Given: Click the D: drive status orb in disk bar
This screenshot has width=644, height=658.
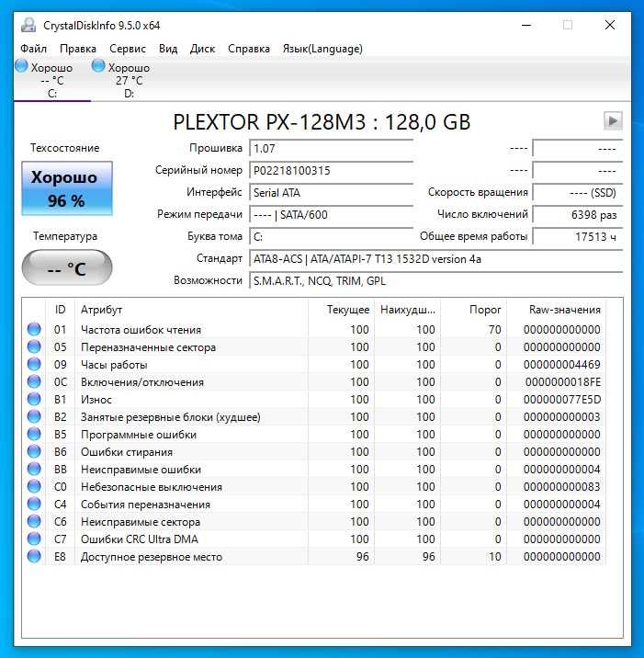Looking at the screenshot, I should (98, 66).
